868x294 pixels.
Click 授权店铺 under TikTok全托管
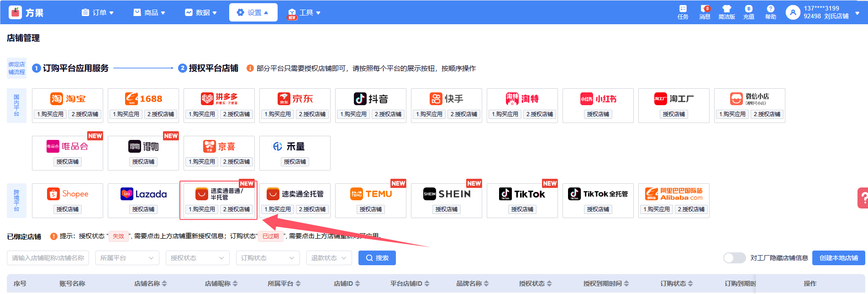pyautogui.click(x=598, y=209)
